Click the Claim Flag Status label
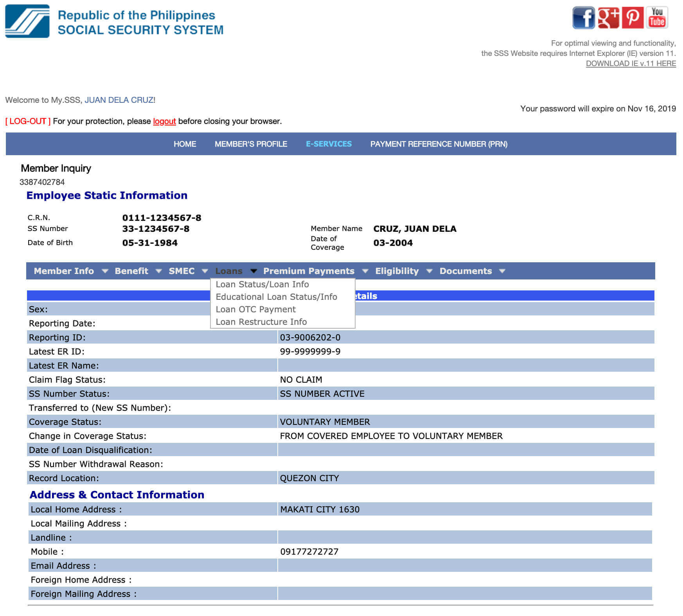The width and height of the screenshot is (683, 616). (67, 379)
